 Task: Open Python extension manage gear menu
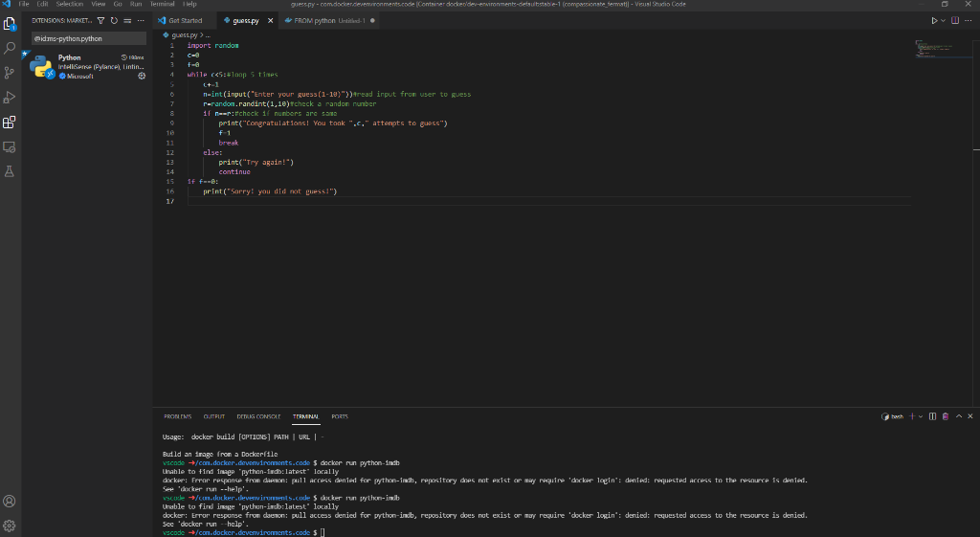point(142,76)
